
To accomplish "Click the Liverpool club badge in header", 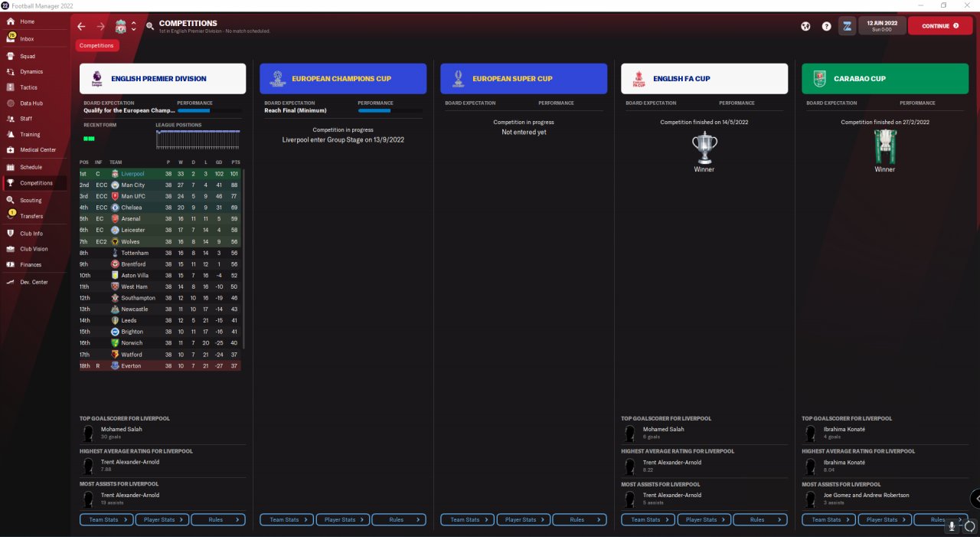I will click(121, 27).
